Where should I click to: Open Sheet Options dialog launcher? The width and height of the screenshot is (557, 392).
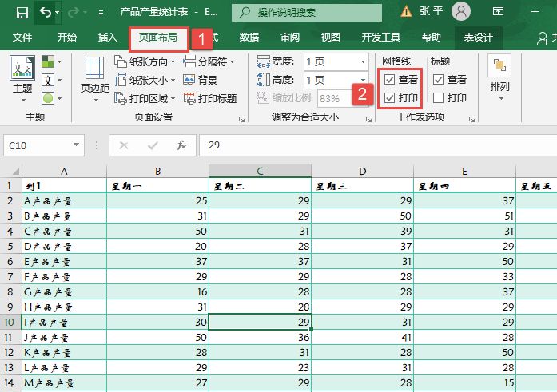click(471, 119)
